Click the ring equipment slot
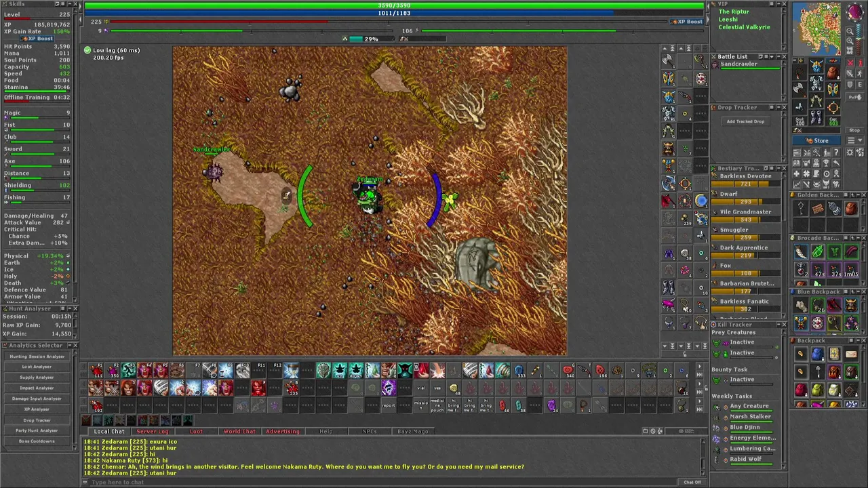Image resolution: width=868 pixels, height=488 pixels. click(x=799, y=106)
